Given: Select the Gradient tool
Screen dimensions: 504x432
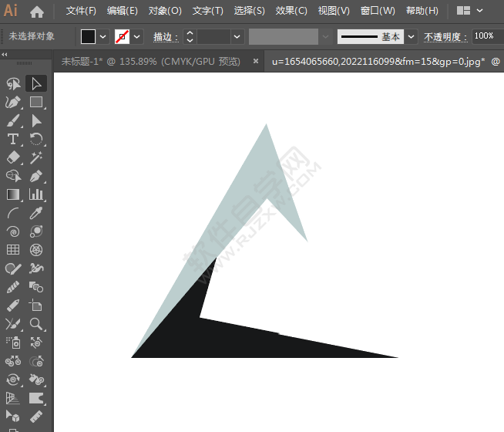Looking at the screenshot, I should (13, 194).
